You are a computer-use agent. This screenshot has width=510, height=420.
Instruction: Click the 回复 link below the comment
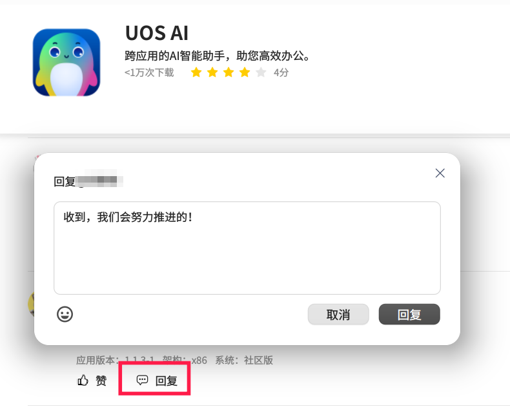pos(166,381)
